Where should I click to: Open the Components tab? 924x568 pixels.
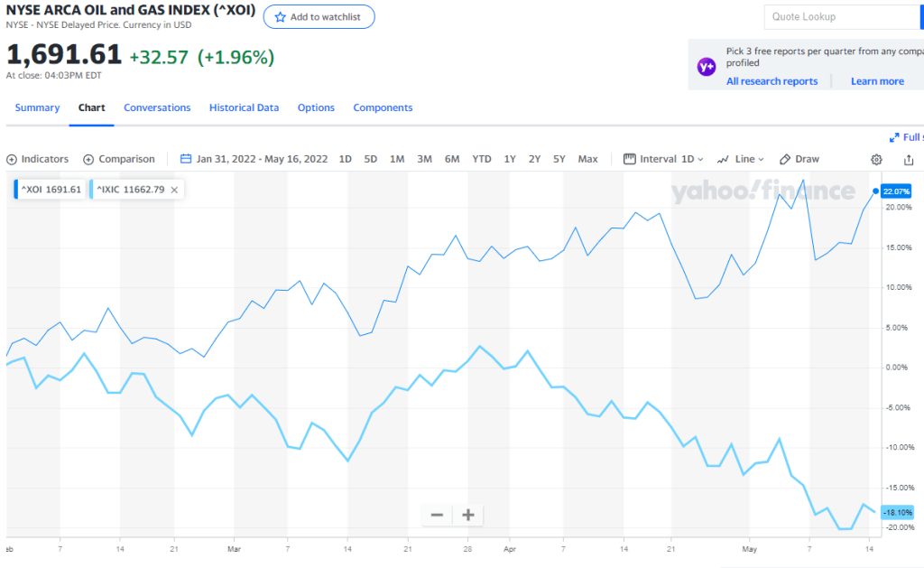click(x=383, y=107)
